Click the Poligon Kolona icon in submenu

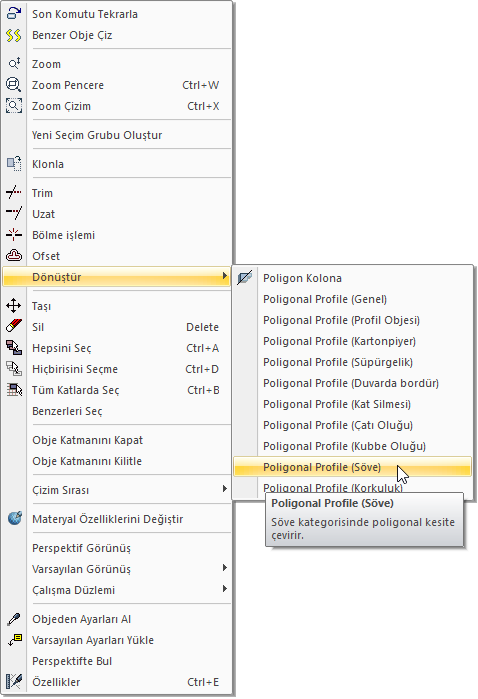tap(245, 278)
